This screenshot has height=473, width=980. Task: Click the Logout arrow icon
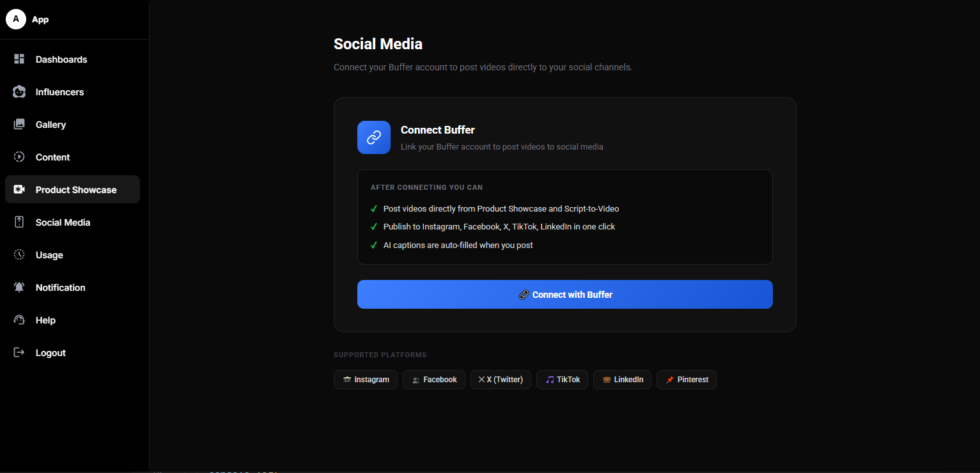pos(19,352)
